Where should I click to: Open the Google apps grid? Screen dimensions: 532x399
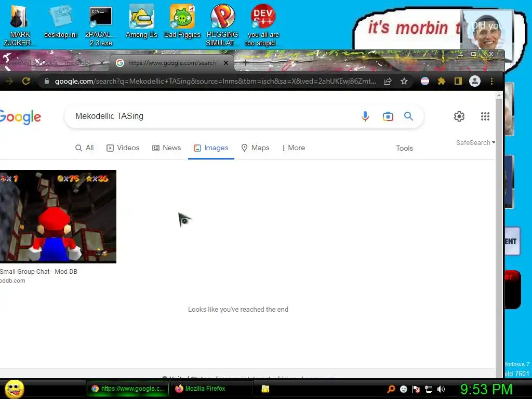coord(485,116)
